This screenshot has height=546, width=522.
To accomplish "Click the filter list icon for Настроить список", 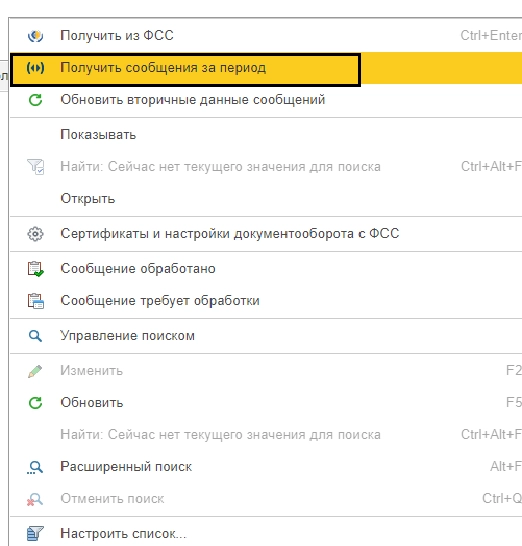I will coord(35,533).
